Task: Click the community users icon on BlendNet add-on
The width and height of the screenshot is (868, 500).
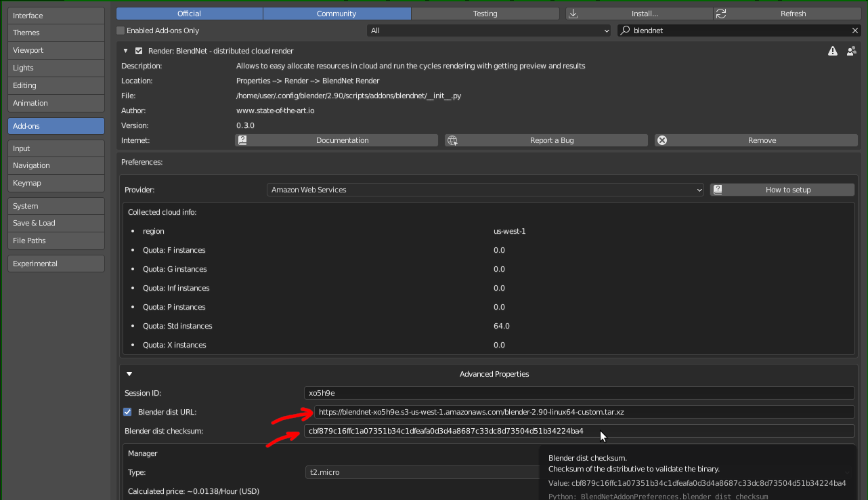Action: tap(851, 51)
